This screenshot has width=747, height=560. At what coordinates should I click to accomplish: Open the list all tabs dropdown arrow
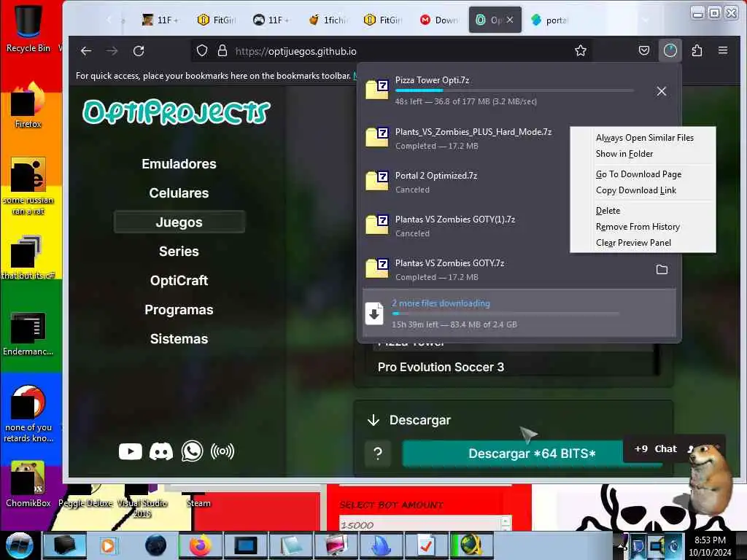click(646, 20)
